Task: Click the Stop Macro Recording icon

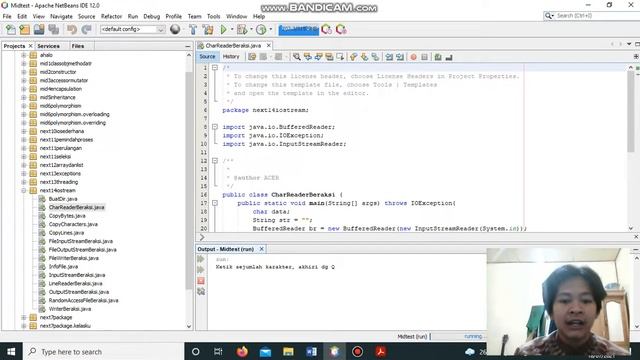Action: tap(424, 57)
